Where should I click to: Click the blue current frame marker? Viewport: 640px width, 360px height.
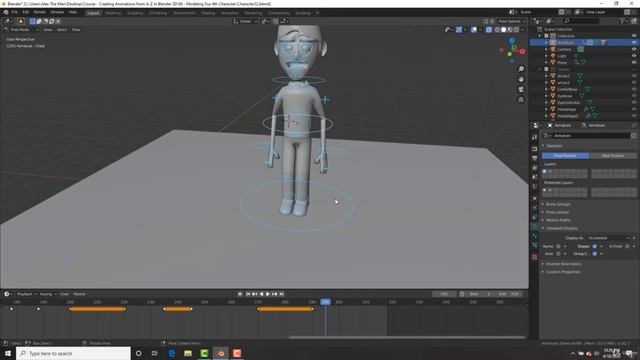[325, 302]
